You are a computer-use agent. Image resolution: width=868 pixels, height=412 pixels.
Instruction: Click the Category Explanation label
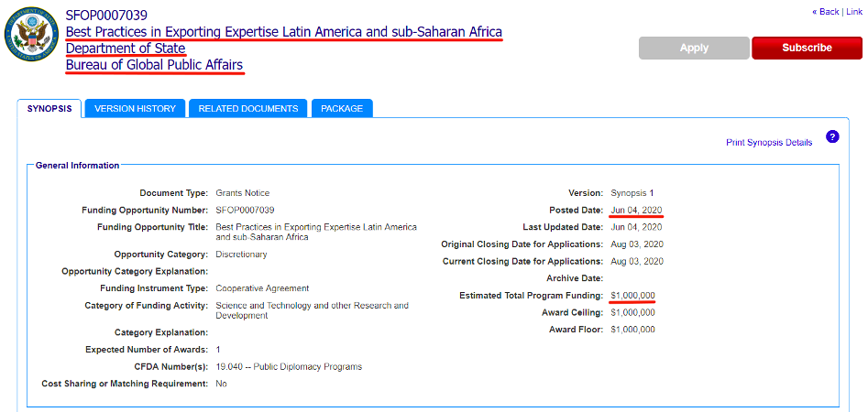point(161,332)
